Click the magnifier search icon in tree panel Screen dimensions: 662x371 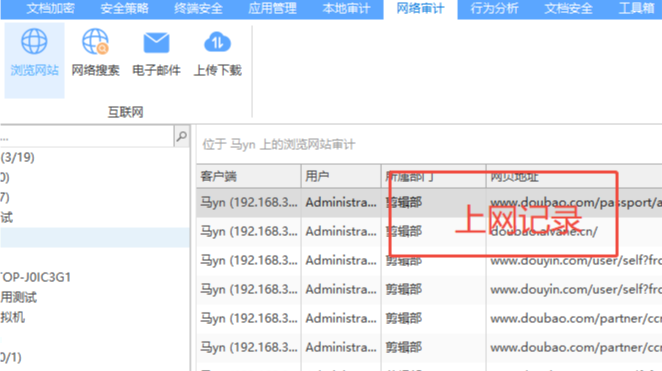(182, 136)
